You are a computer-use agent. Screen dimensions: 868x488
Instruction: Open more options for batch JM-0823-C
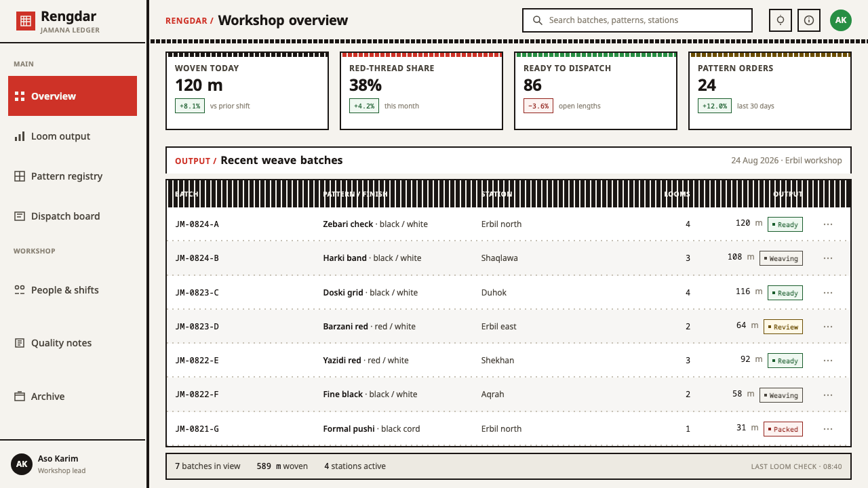coord(828,293)
